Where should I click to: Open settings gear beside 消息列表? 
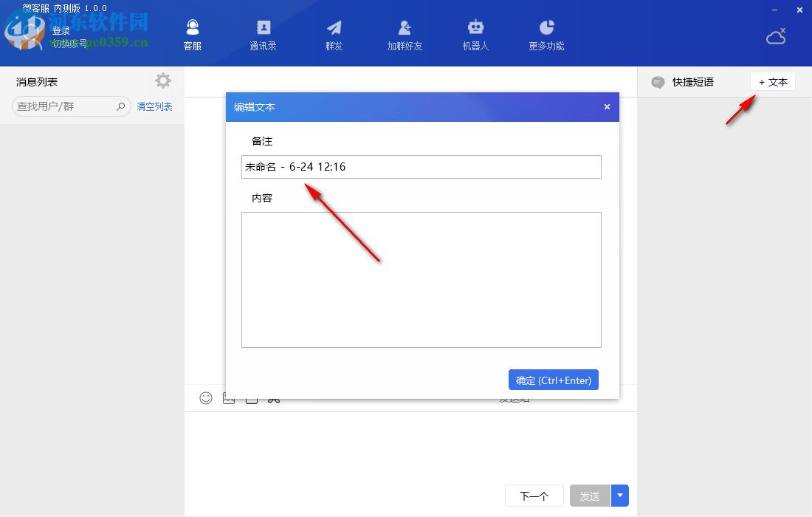[162, 81]
